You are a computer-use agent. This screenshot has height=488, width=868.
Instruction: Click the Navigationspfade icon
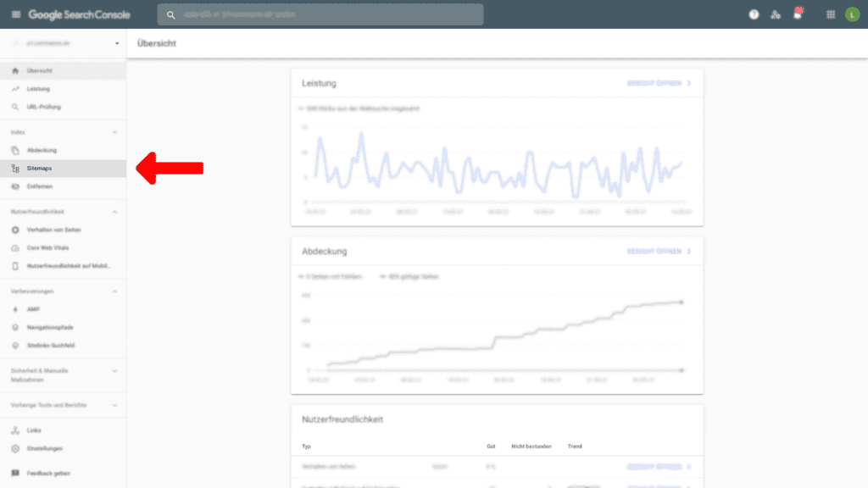[15, 328]
